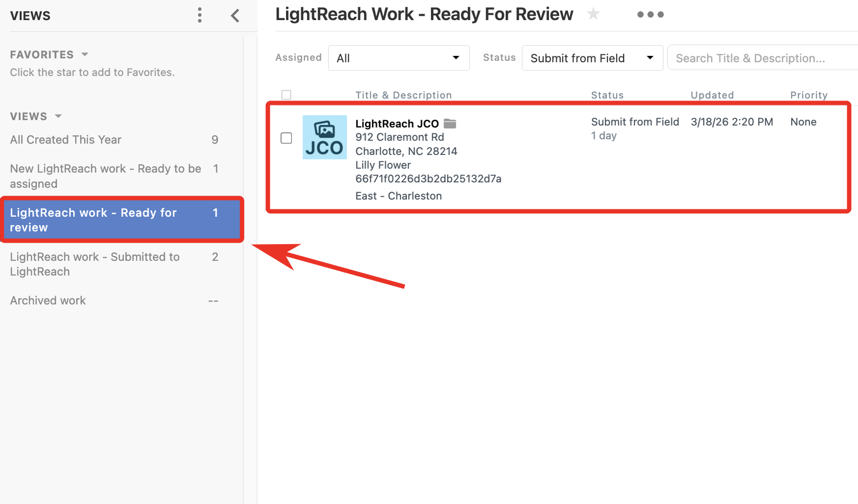This screenshot has width=858, height=504.
Task: Collapse the VIEWS section arrow
Action: 58,116
